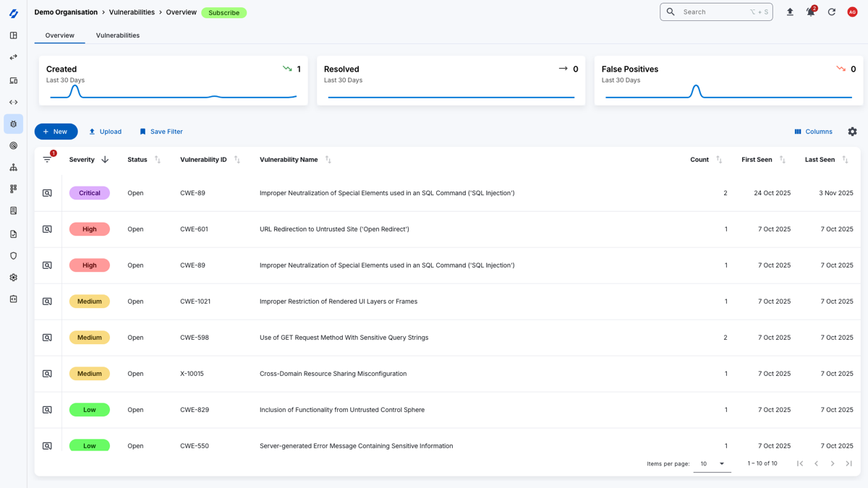Select the bug icon in the left sidebar
This screenshot has height=488, width=868.
[13, 124]
